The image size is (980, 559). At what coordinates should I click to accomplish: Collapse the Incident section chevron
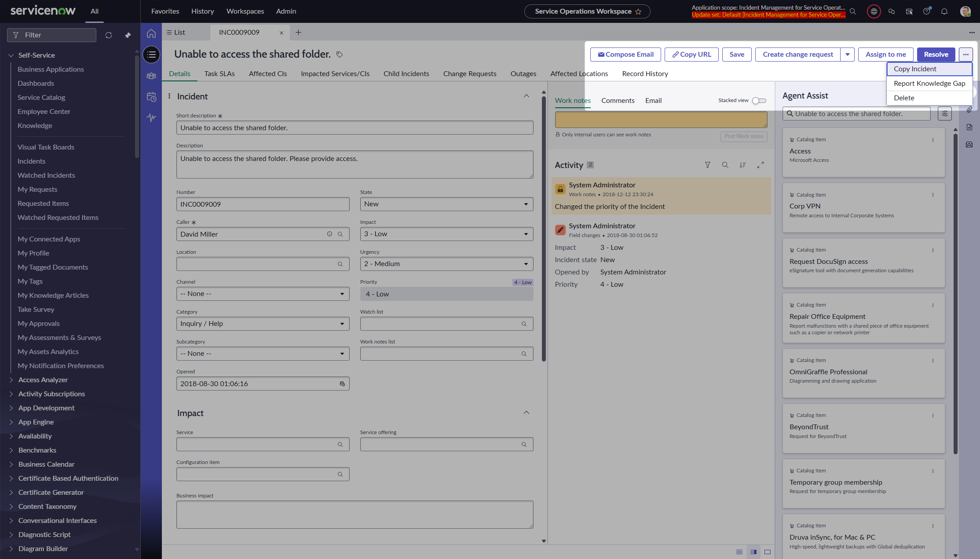pos(526,96)
